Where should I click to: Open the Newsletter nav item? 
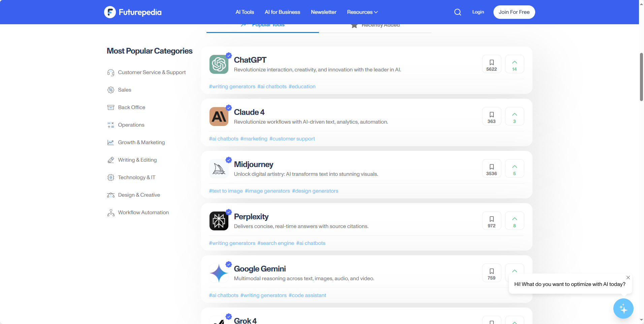[324, 12]
